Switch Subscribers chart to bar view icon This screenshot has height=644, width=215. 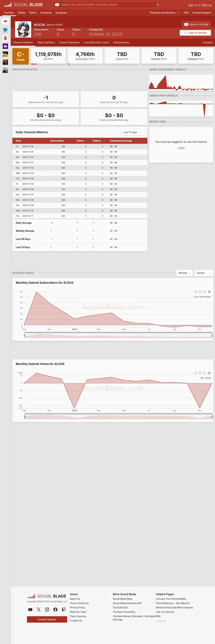(x=209, y=292)
